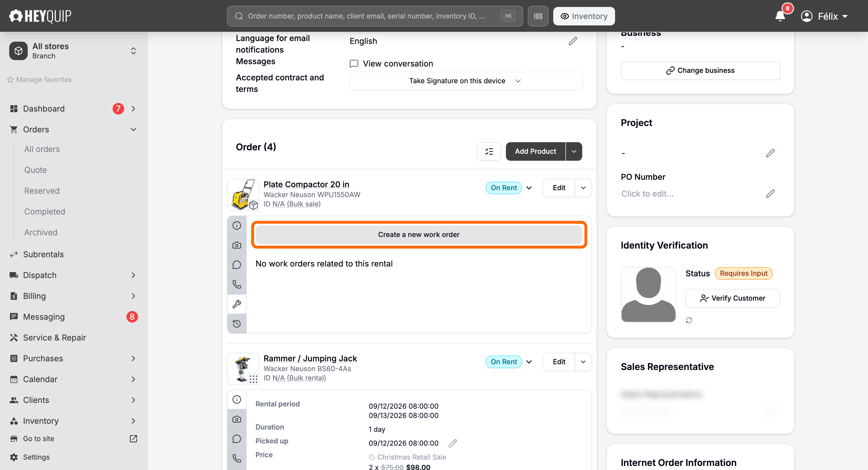Image resolution: width=868 pixels, height=470 pixels.
Task: Open external Go to site icon
Action: [133, 438]
